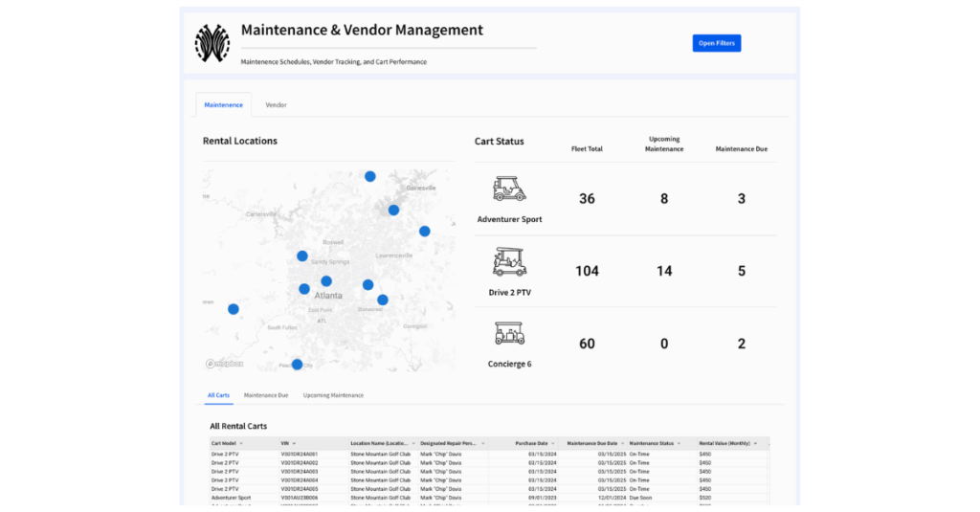Click Drive 2 PTV maintenance due value 5

click(742, 272)
